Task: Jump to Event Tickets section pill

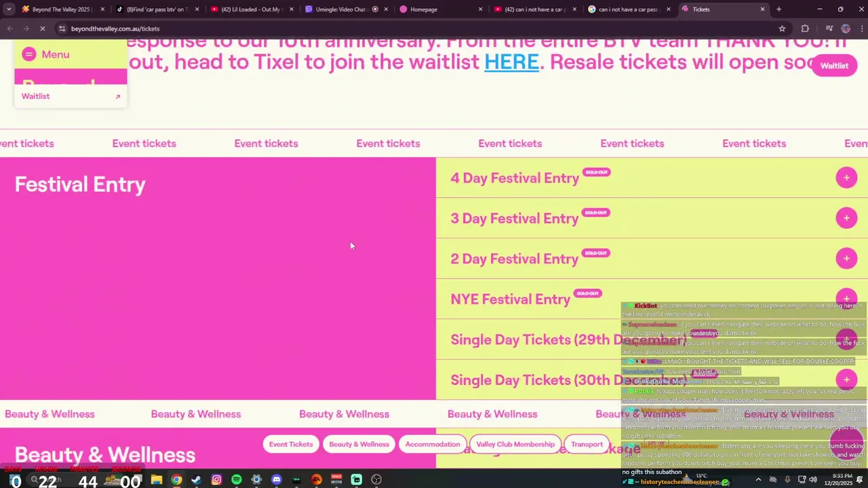Action: coord(291,445)
